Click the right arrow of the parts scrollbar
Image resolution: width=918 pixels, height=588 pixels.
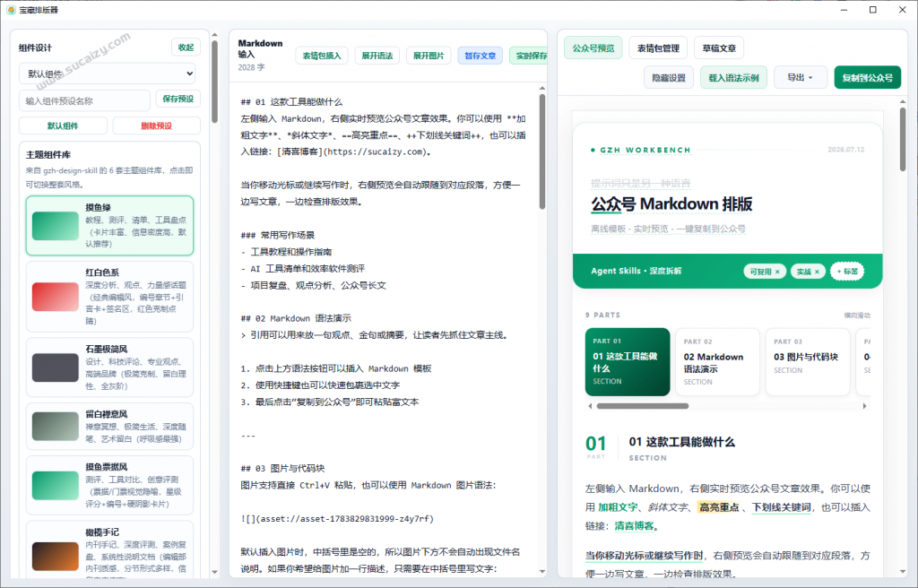865,406
